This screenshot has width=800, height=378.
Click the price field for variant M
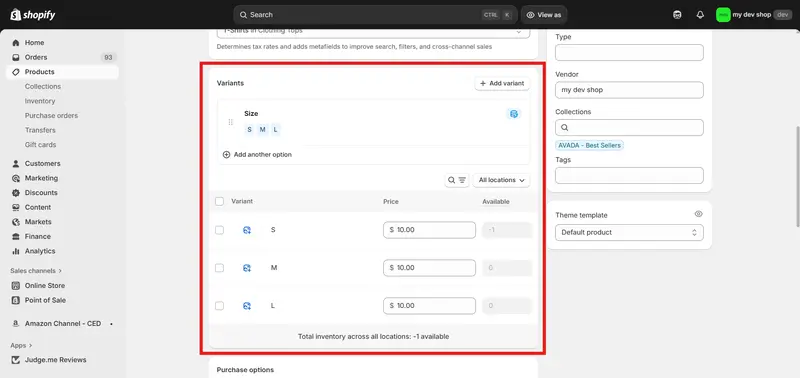pos(429,268)
